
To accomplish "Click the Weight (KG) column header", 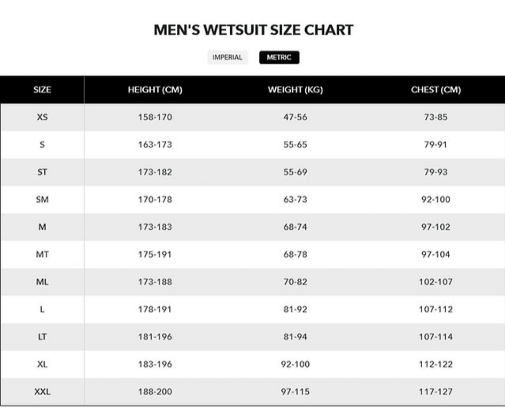I will [x=295, y=90].
